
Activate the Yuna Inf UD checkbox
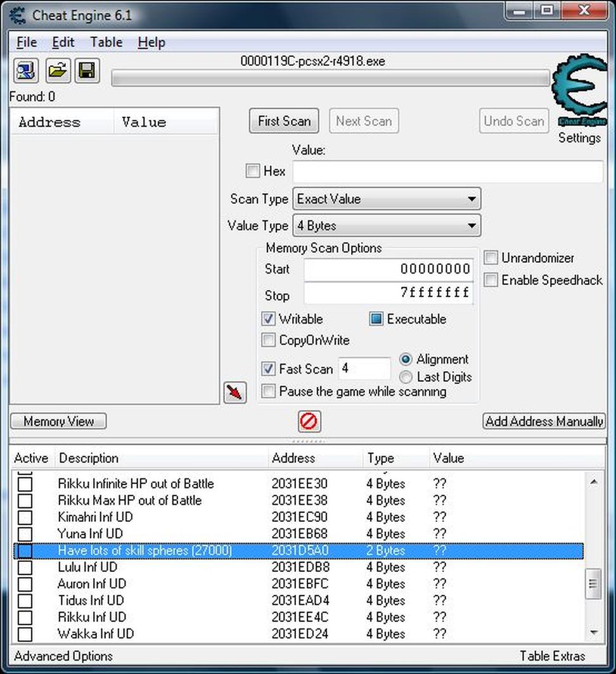[25, 534]
